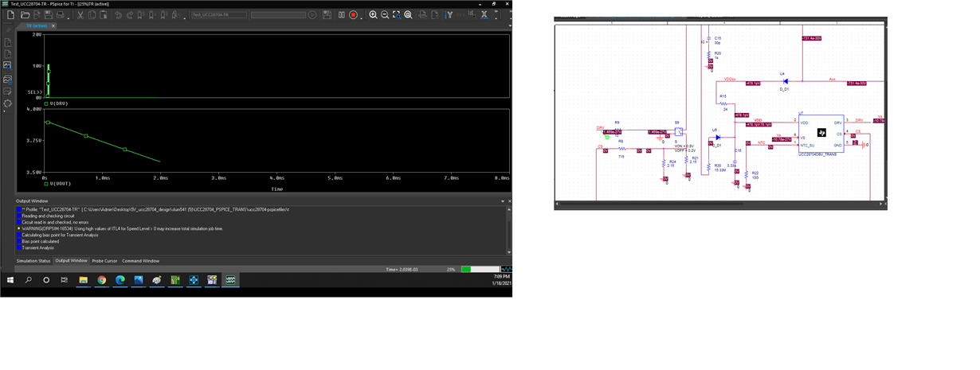Click the sidebar plot search icon

pyautogui.click(x=7, y=66)
